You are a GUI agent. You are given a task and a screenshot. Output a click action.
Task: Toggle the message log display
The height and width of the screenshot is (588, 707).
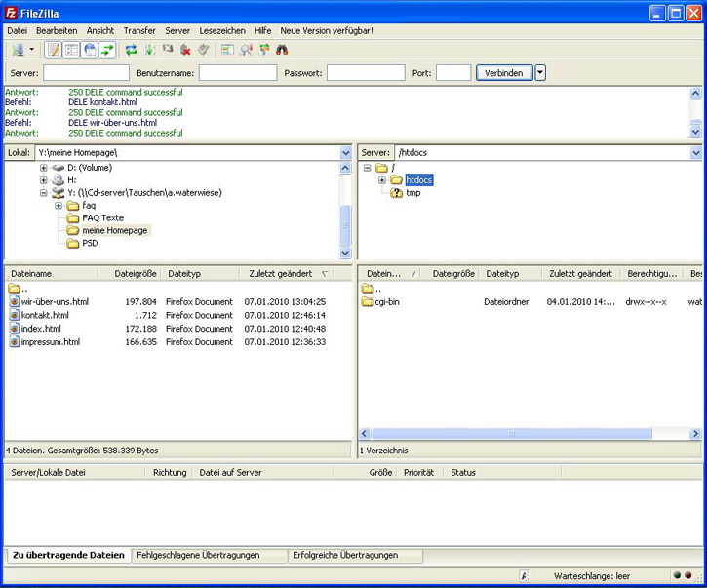point(54,50)
